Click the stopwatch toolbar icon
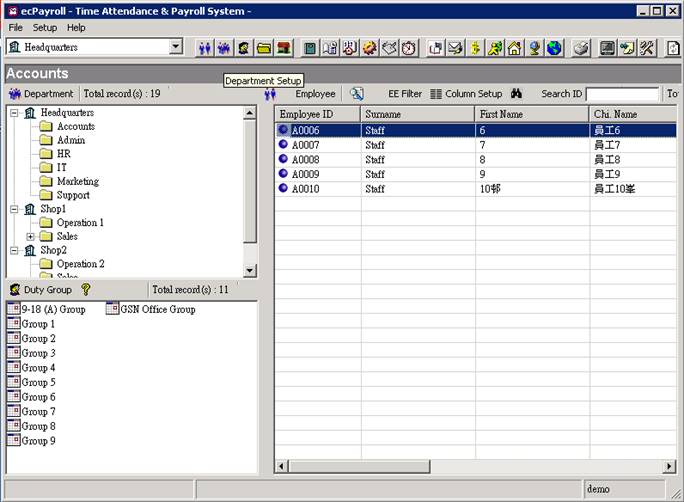 click(409, 48)
